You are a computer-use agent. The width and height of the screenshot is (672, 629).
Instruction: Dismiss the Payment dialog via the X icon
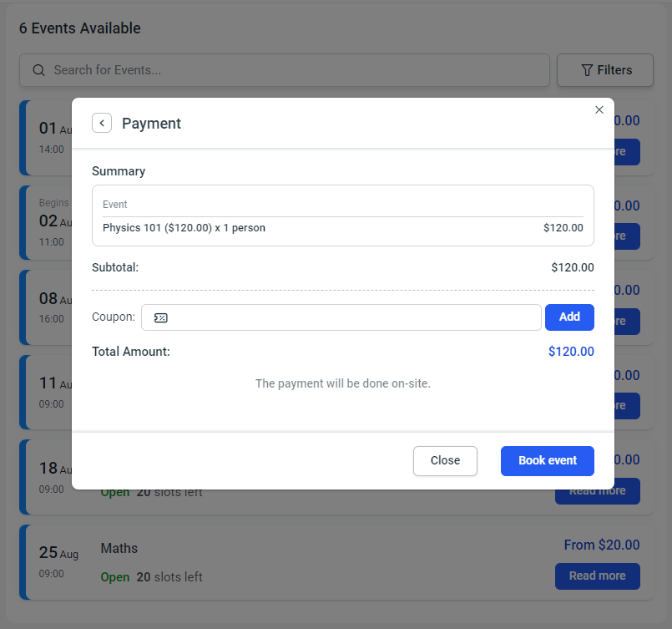(x=599, y=109)
